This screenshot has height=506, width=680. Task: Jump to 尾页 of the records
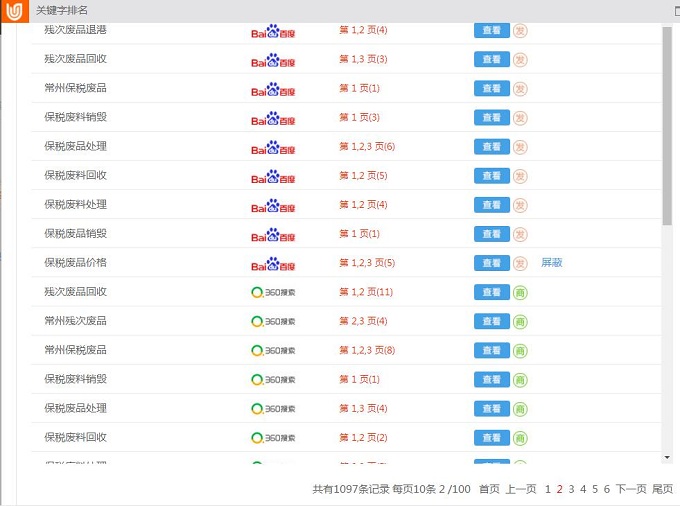(663, 489)
